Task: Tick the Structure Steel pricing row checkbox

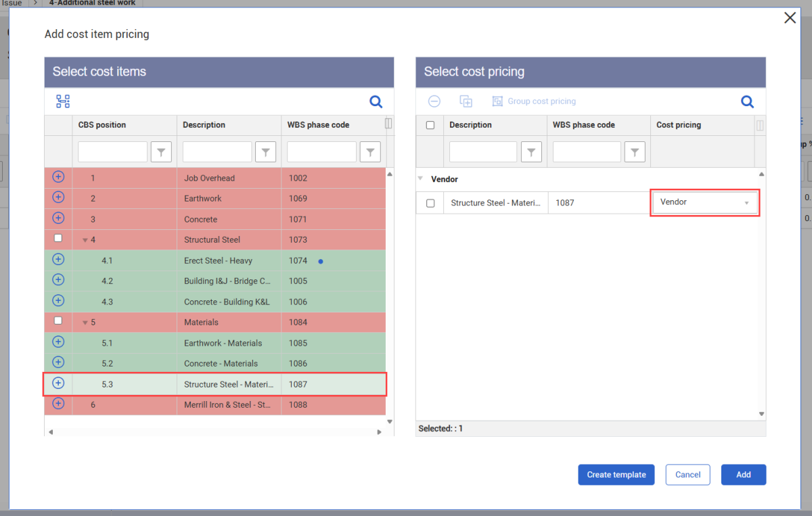Action: pos(430,203)
